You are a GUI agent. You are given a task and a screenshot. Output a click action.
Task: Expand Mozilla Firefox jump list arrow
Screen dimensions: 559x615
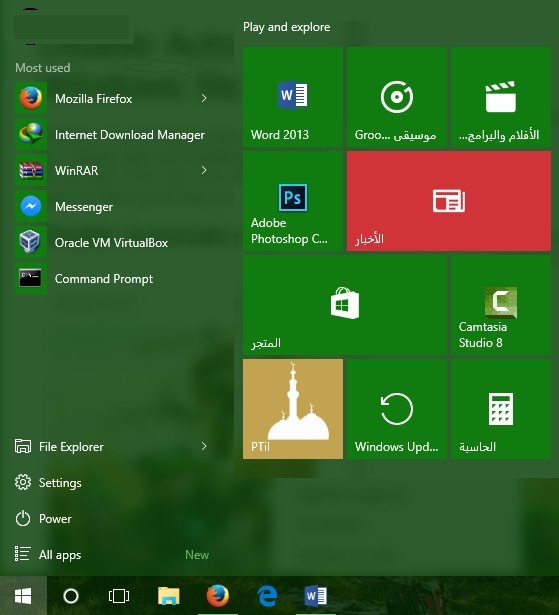204,98
